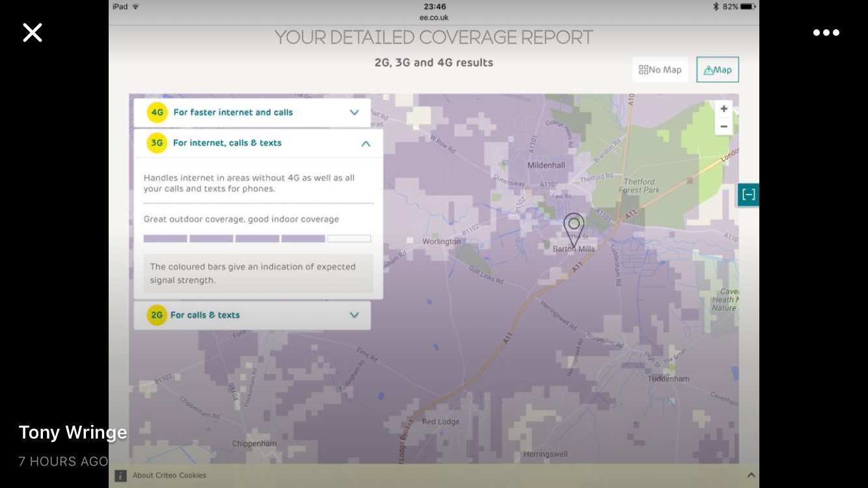Switch to Map view
The width and height of the screenshot is (868, 488).
tap(717, 70)
